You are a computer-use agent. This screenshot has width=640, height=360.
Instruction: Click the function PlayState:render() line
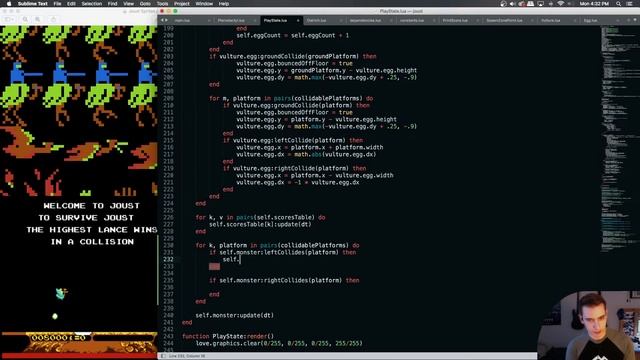(228, 336)
